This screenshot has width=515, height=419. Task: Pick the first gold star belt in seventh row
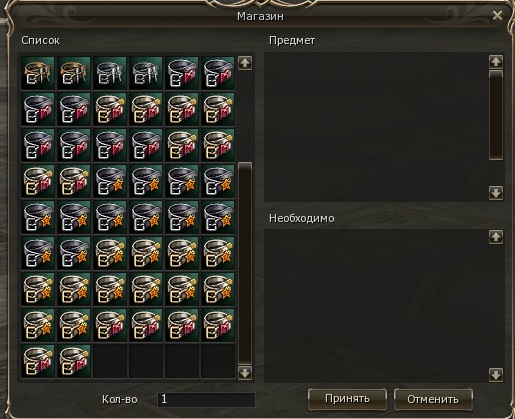pos(38,289)
